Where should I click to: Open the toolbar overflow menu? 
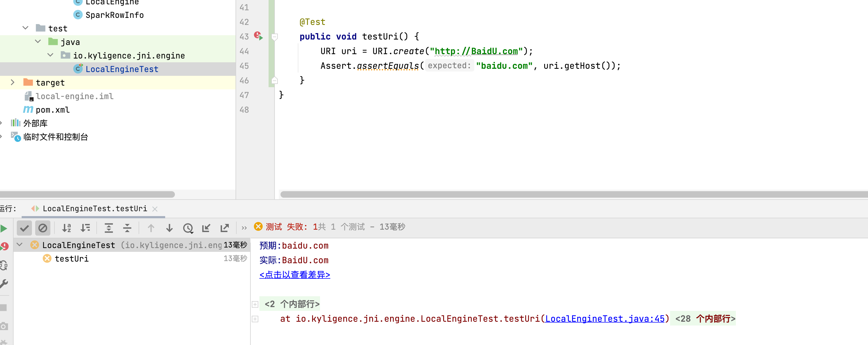244,228
